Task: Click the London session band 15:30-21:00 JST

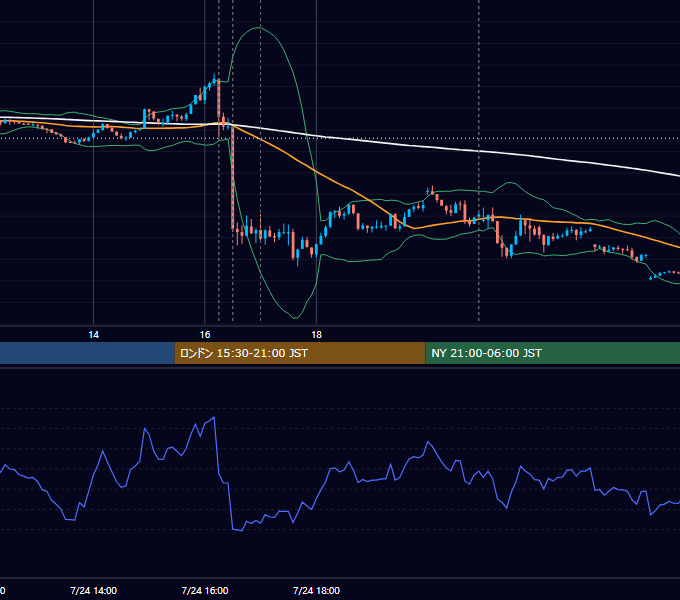Action: click(x=300, y=353)
